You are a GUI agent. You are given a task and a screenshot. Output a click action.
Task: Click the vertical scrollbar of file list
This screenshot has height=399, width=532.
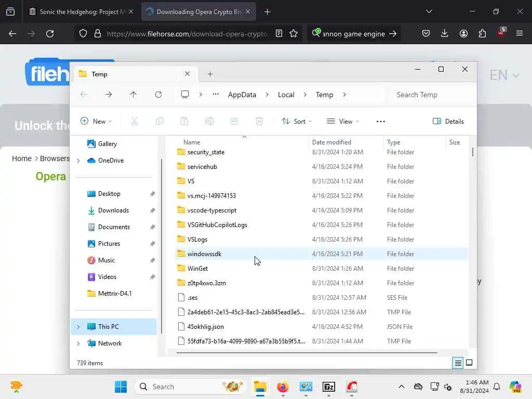pyautogui.click(x=472, y=152)
